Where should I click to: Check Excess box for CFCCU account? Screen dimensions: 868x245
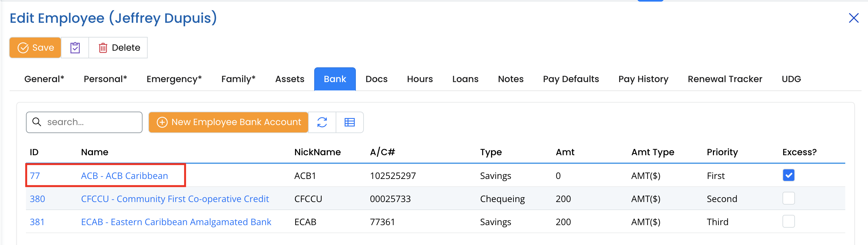point(788,199)
